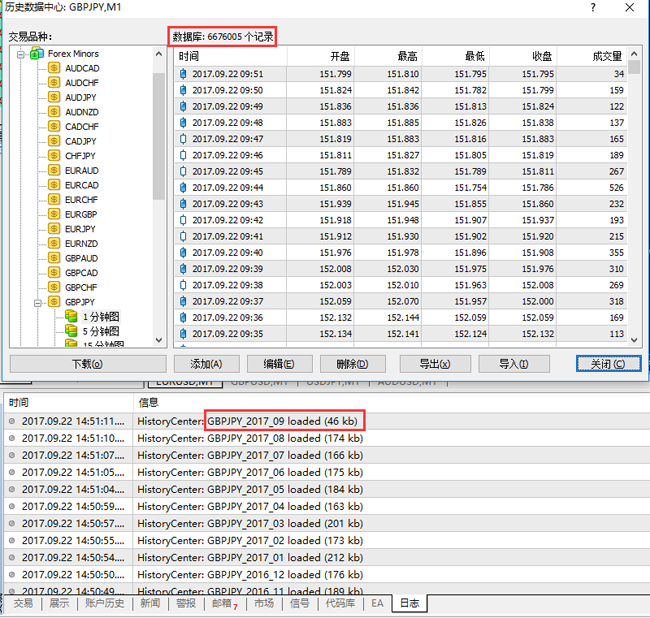Click the 添加(A) add button
650x618 pixels.
click(x=206, y=364)
